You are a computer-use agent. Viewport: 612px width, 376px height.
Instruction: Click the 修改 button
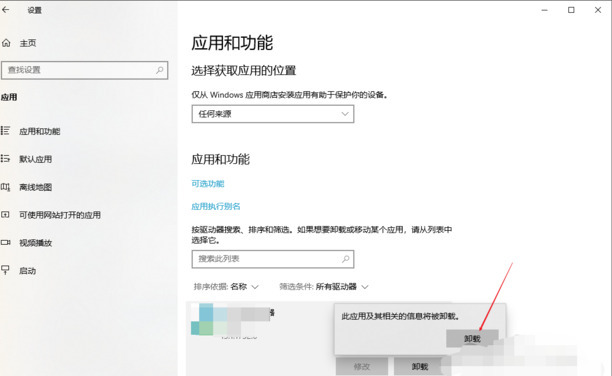[x=362, y=366]
